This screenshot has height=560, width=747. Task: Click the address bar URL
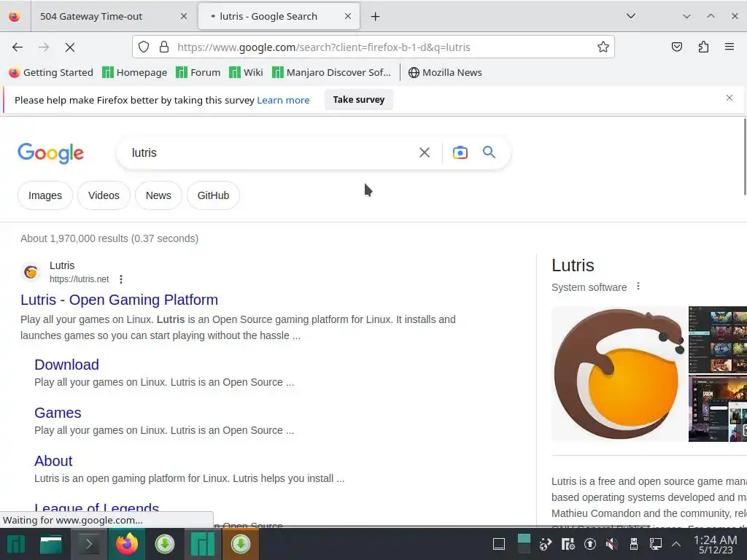tap(324, 47)
